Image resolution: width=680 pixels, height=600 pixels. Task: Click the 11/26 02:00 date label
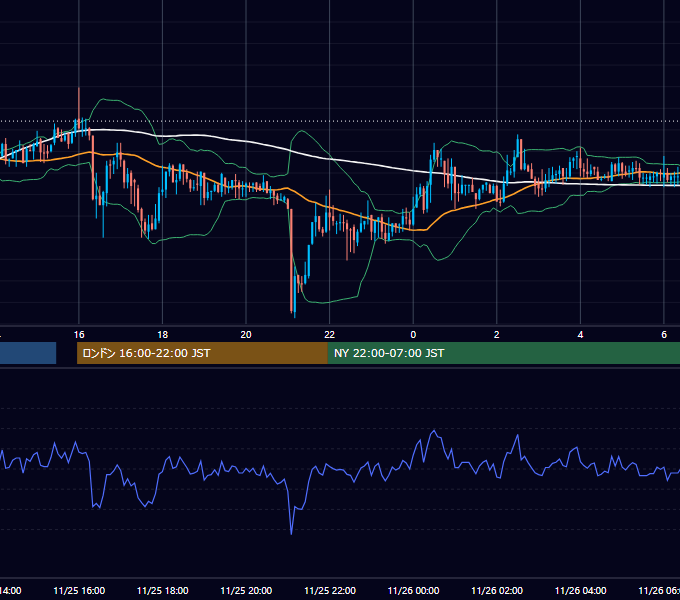tap(497, 590)
